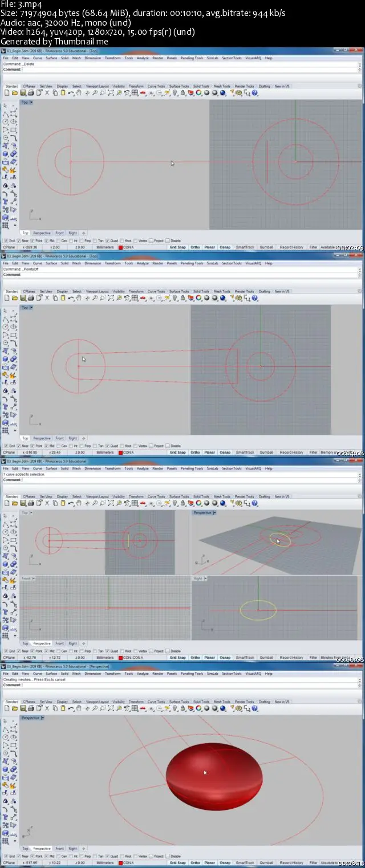Select Perspective viewport tab at bottom of _Delete frame
365x868 pixels.
point(41,233)
